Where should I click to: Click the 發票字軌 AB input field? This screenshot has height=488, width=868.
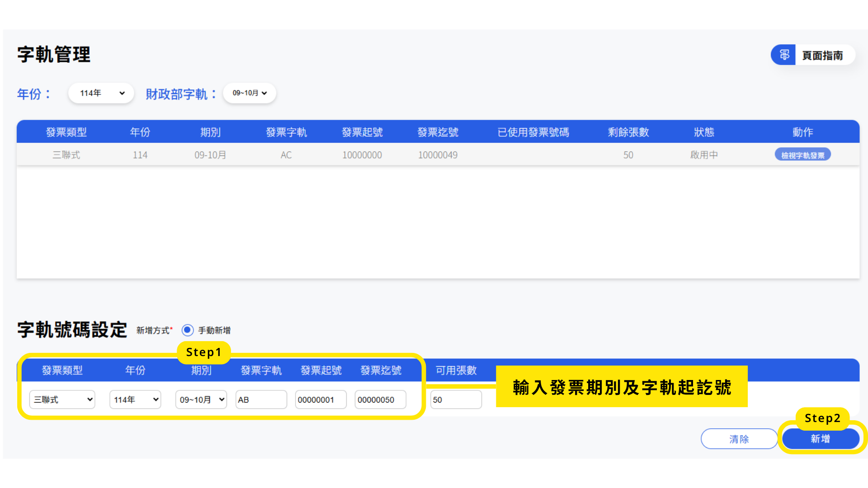(261, 400)
